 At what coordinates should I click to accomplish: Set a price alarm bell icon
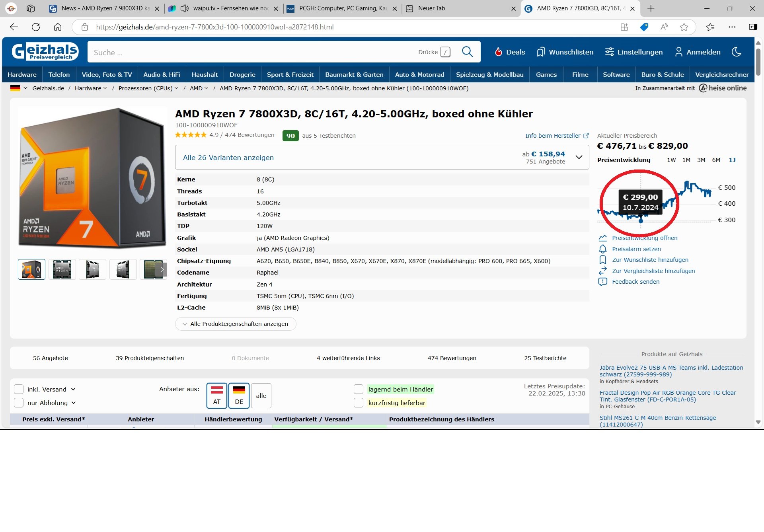pyautogui.click(x=602, y=249)
